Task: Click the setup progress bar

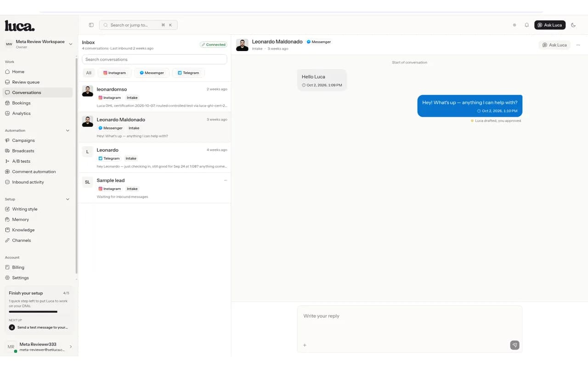Action: (39, 312)
